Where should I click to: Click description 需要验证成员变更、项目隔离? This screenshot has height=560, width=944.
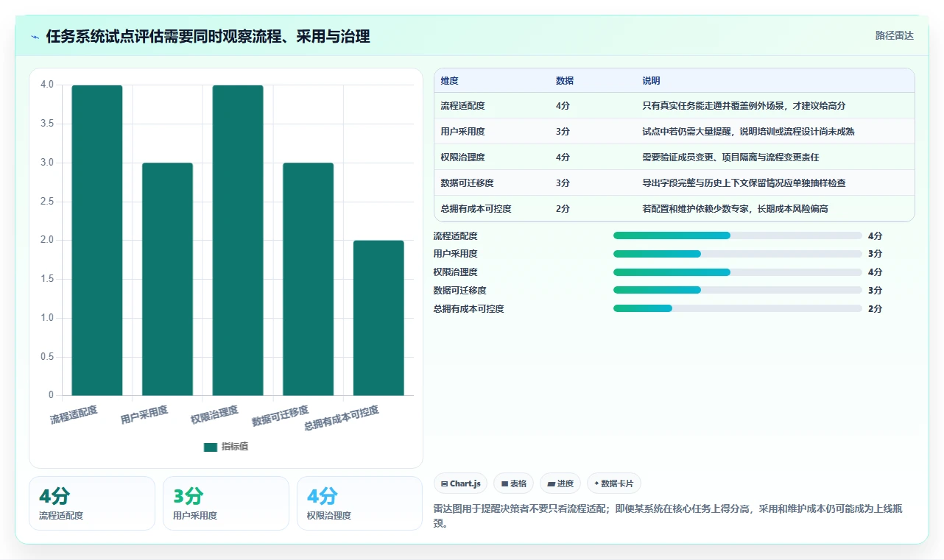730,157
